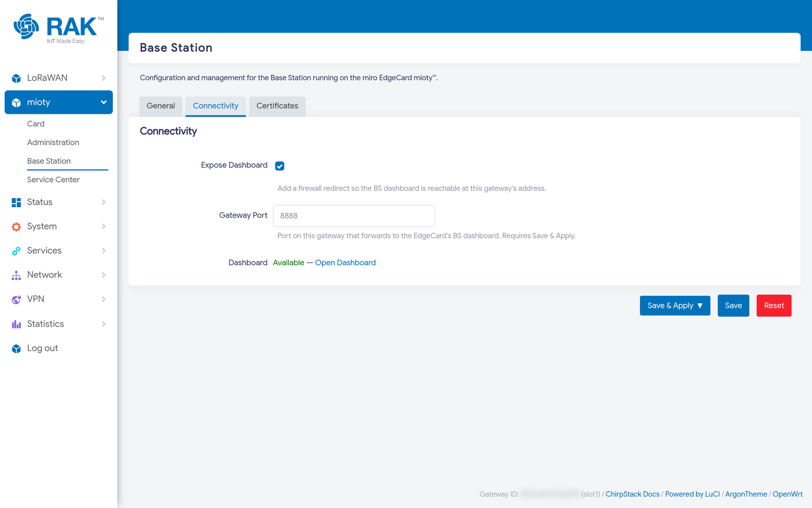Expand the System menu chevron

104,227
